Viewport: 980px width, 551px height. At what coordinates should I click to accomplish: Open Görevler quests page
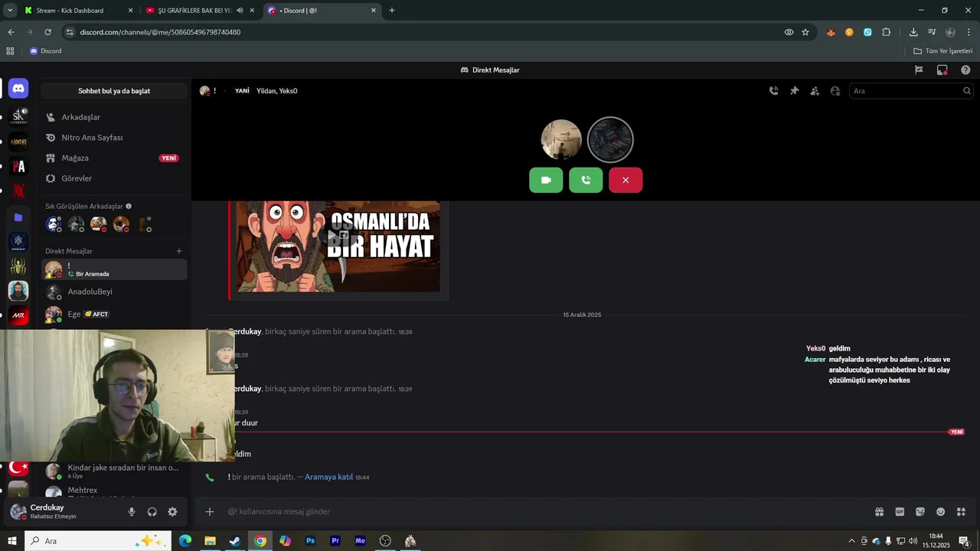(x=114, y=178)
